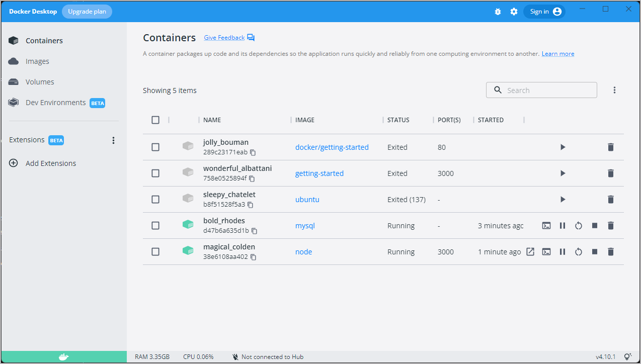This screenshot has width=641, height=364.
Task: Click the Not connected to Hub status
Action: (x=268, y=357)
